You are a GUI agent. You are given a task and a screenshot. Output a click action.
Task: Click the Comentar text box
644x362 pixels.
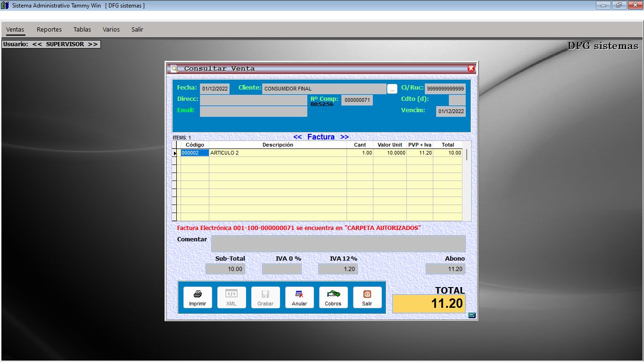pos(339,244)
